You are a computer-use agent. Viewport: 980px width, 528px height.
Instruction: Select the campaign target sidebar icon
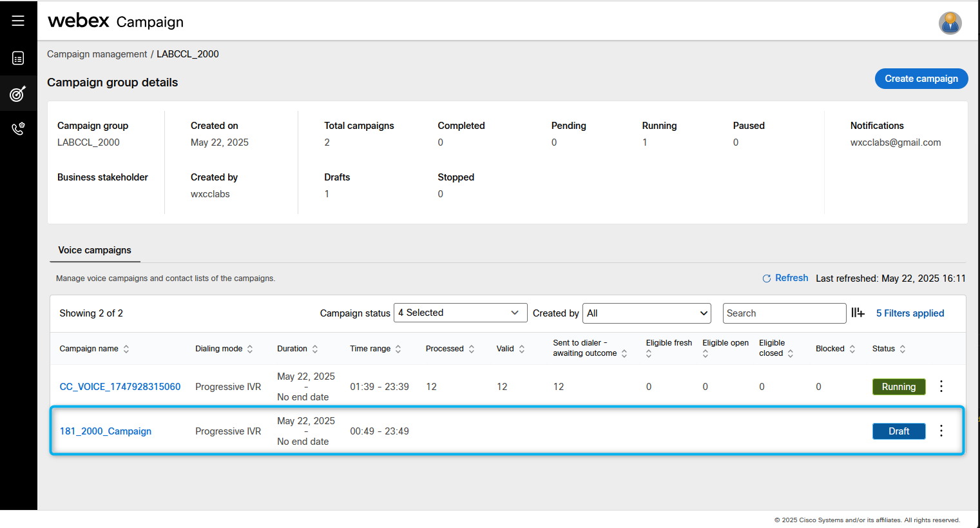18,94
